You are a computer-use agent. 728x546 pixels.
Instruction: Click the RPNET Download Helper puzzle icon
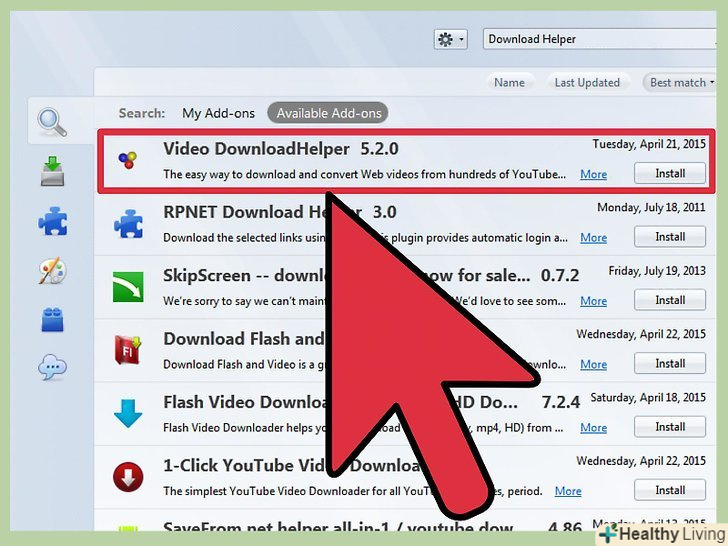[128, 224]
